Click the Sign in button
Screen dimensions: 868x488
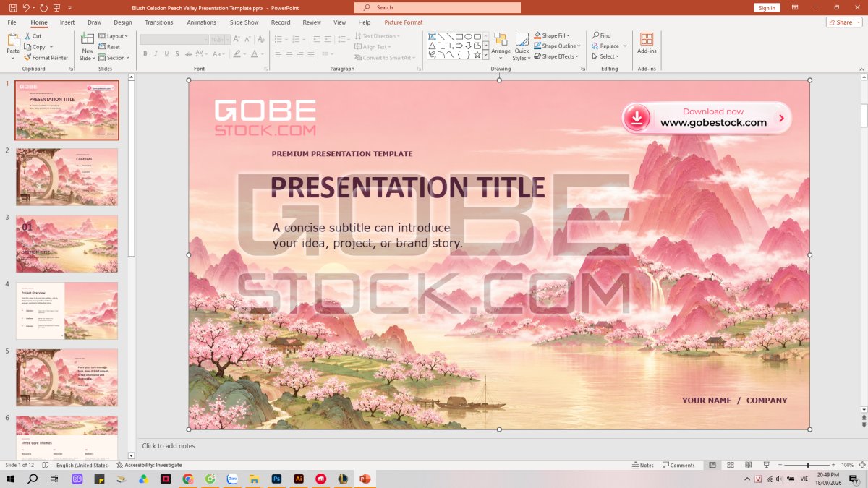point(767,8)
